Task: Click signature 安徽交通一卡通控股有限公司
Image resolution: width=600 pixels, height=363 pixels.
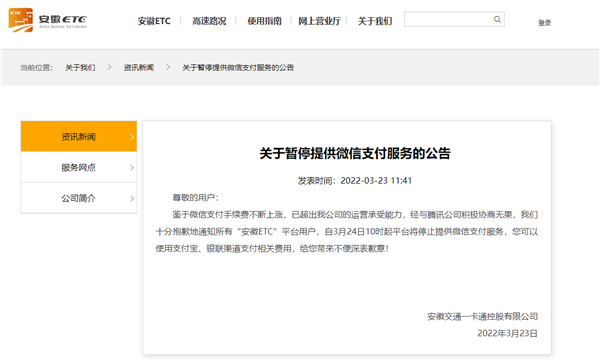Action: (x=483, y=316)
